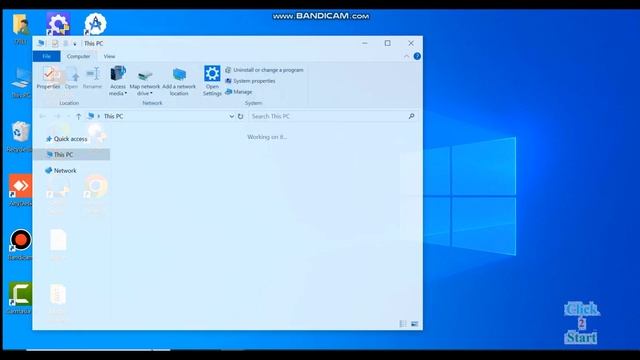Open the Camtasia desktop shortcut

coord(20,298)
